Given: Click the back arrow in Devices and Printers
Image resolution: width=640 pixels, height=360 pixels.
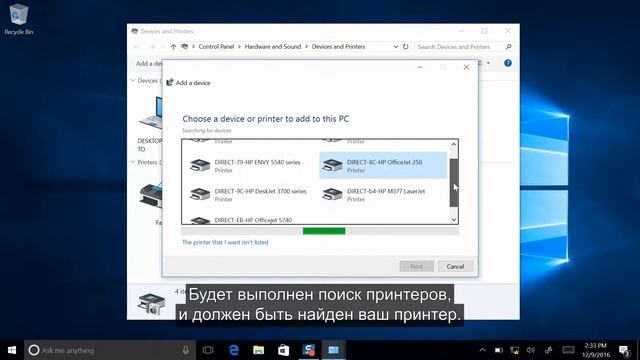Looking at the screenshot, I should click(137, 47).
